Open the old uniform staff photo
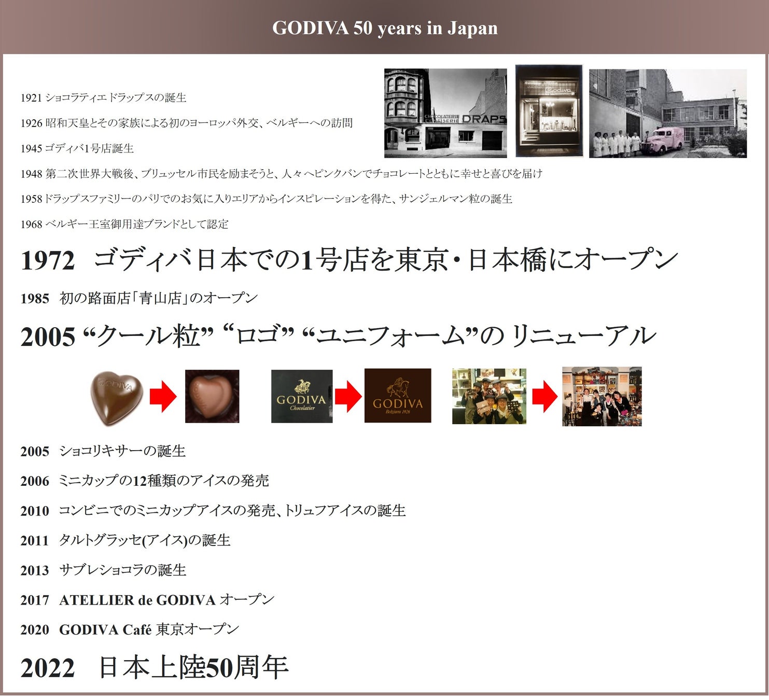 click(x=489, y=396)
